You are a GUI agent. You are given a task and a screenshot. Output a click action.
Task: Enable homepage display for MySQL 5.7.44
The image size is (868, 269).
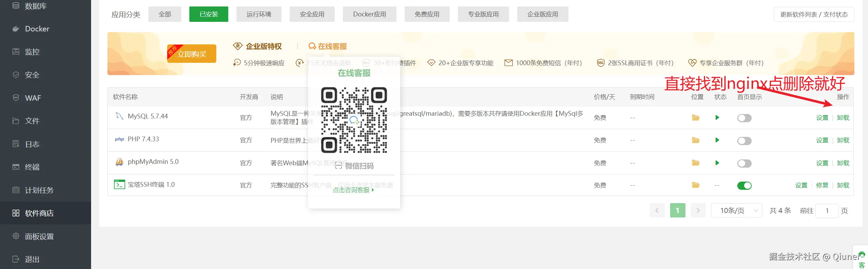coord(744,118)
